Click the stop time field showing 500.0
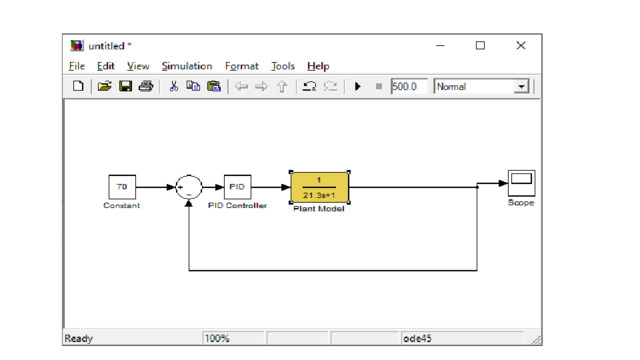The height and width of the screenshot is (360, 640). (x=409, y=87)
